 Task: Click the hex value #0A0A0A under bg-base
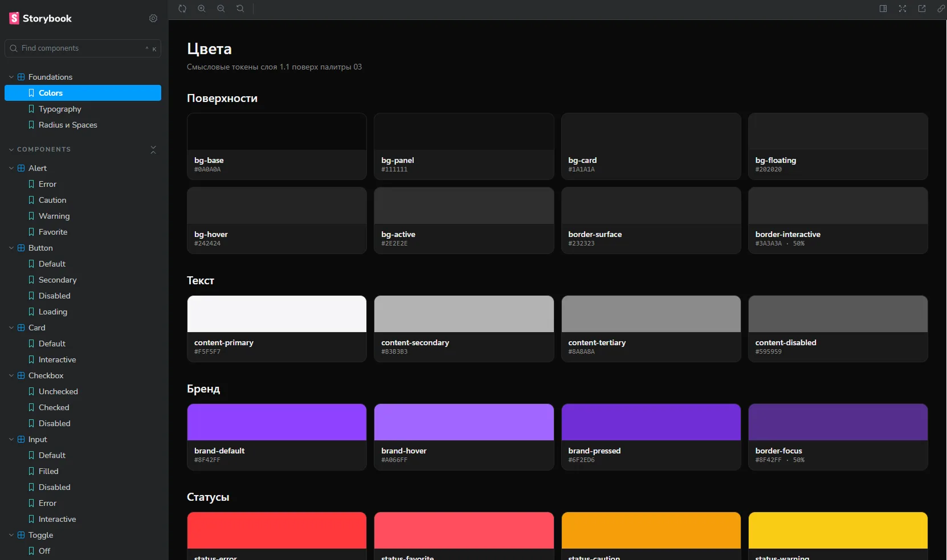click(207, 169)
